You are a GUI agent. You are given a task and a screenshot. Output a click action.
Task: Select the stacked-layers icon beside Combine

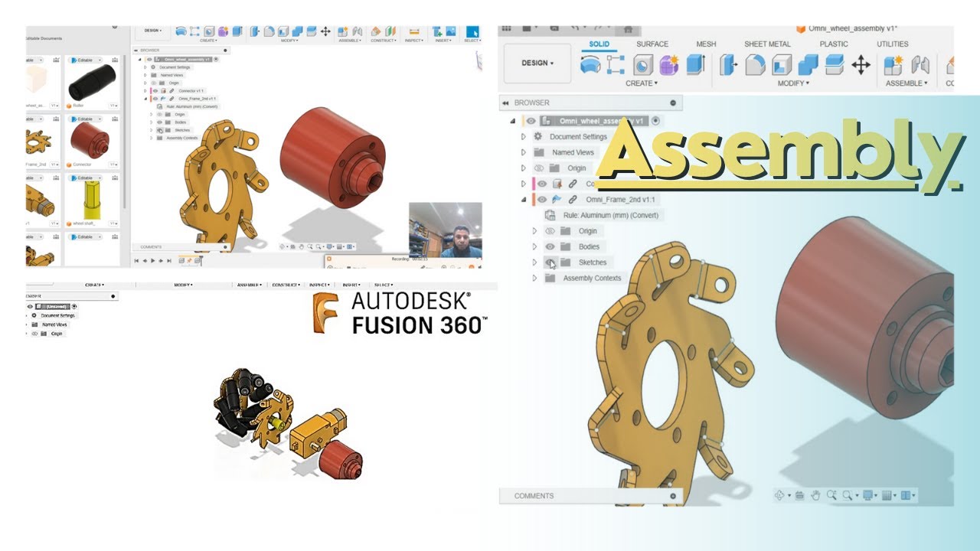point(834,65)
